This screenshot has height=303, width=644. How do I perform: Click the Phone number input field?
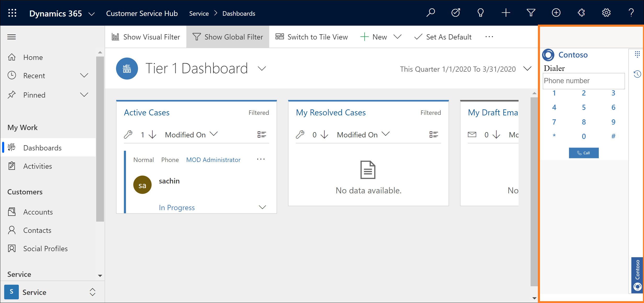coord(584,81)
